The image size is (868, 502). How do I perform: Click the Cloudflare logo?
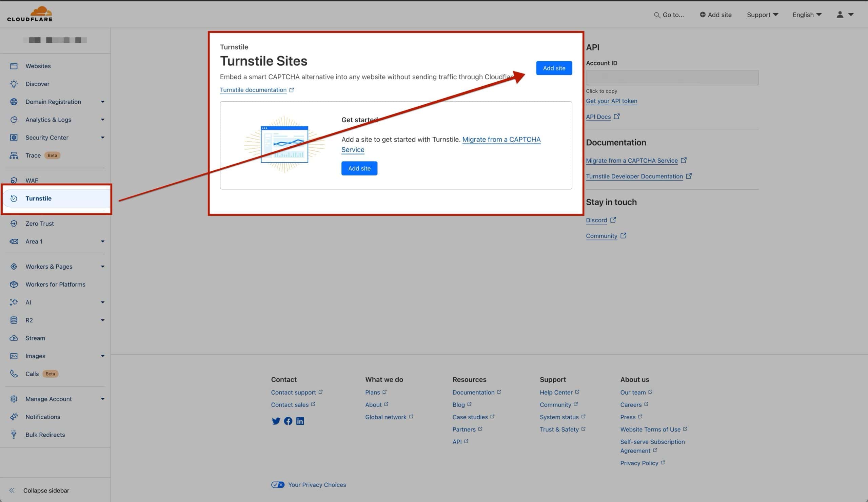29,14
